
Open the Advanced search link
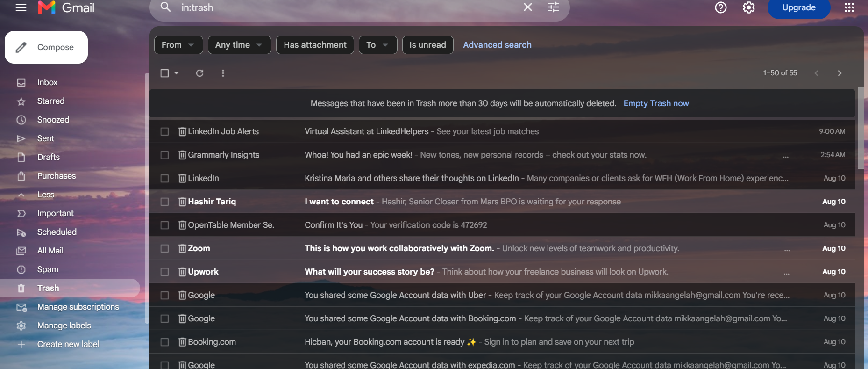click(497, 45)
